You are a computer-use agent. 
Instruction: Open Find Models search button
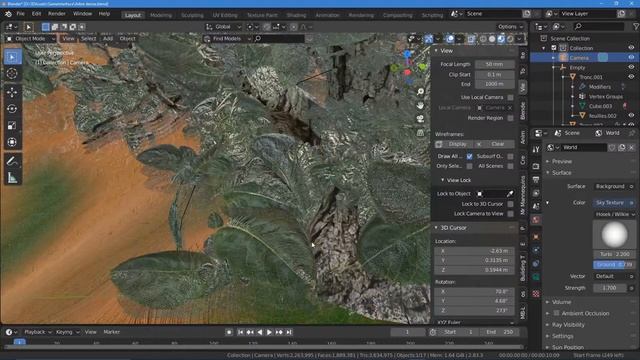coord(227,39)
